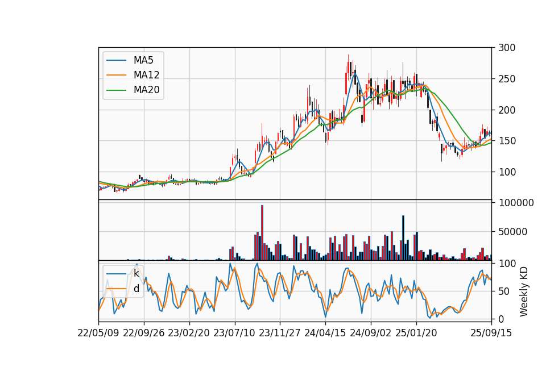Screen dimensions: 546x392
Task: Click the 23/02/20 date tick label
Action: pyautogui.click(x=189, y=333)
